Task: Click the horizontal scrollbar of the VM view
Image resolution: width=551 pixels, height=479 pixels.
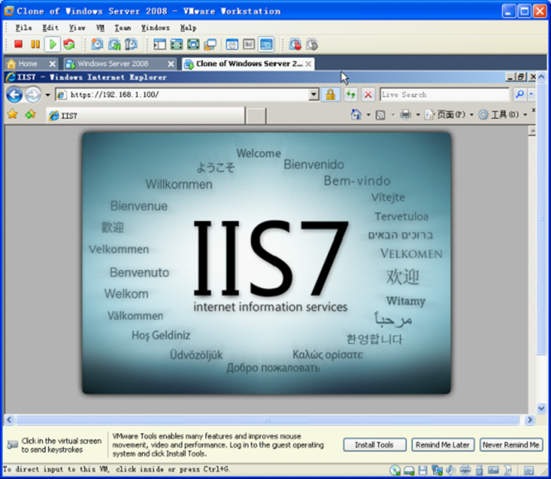Action: 268,420
